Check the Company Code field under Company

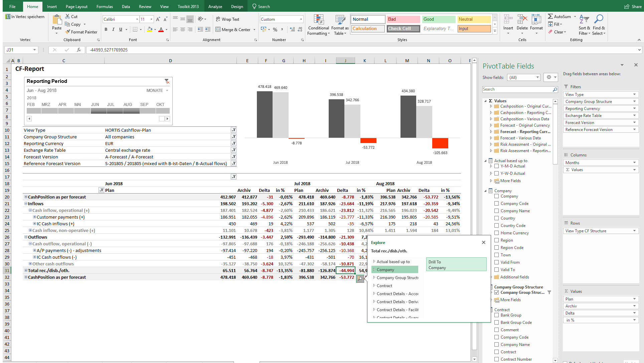496,204
